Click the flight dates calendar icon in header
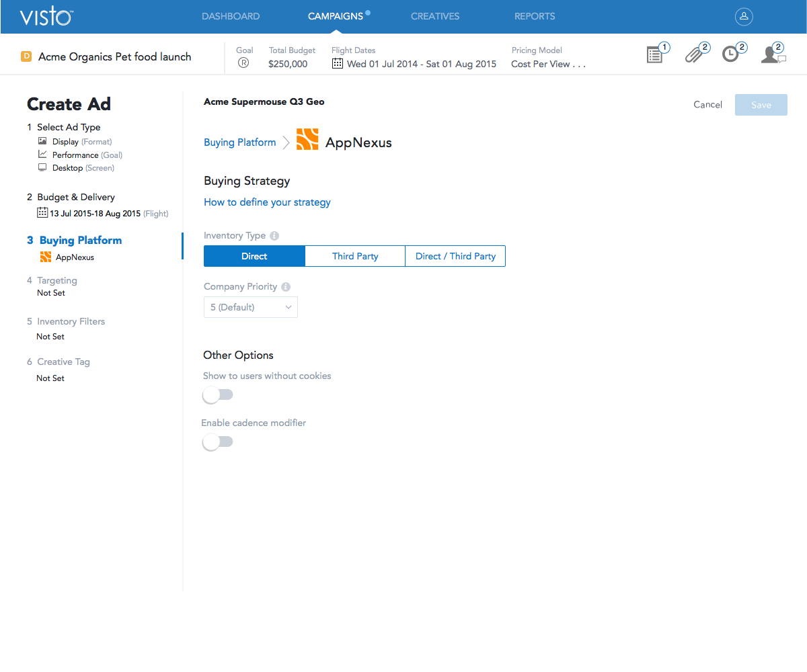807x672 pixels. click(338, 64)
